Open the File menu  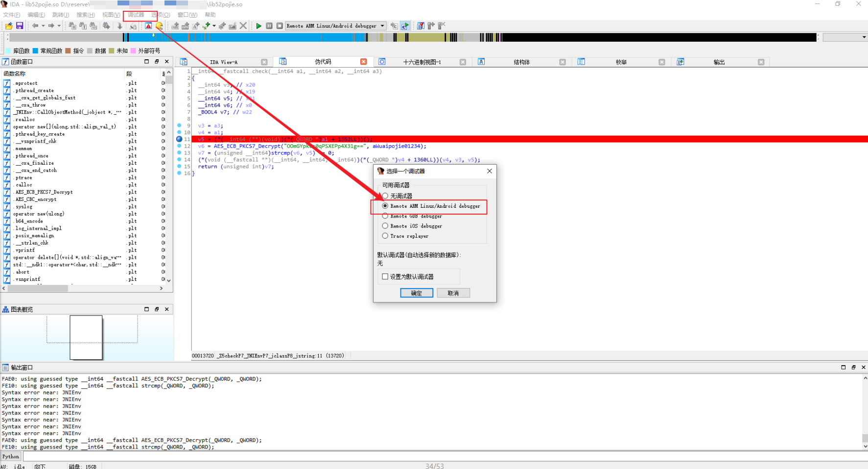(12, 15)
